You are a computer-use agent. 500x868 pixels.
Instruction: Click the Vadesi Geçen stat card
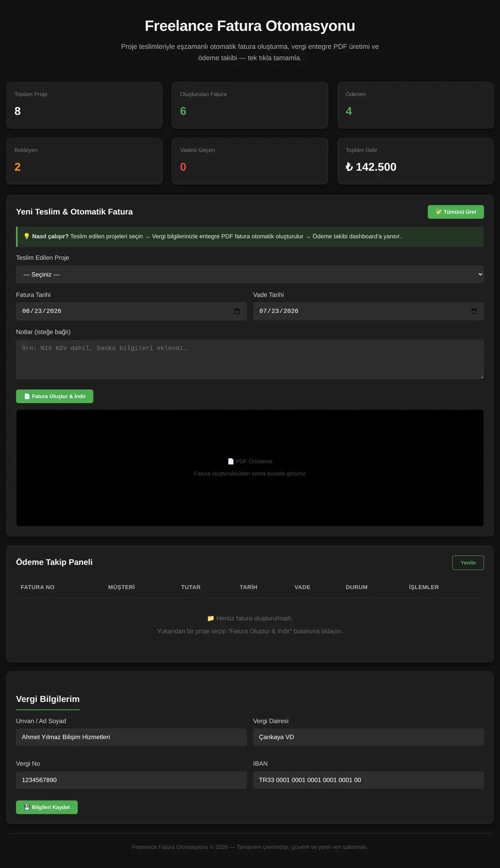[250, 161]
